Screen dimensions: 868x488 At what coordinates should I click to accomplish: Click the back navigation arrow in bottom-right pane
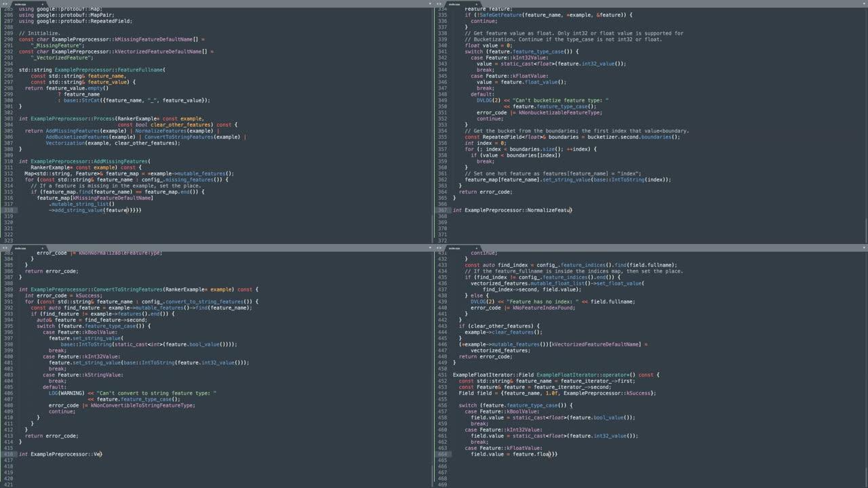coord(438,248)
